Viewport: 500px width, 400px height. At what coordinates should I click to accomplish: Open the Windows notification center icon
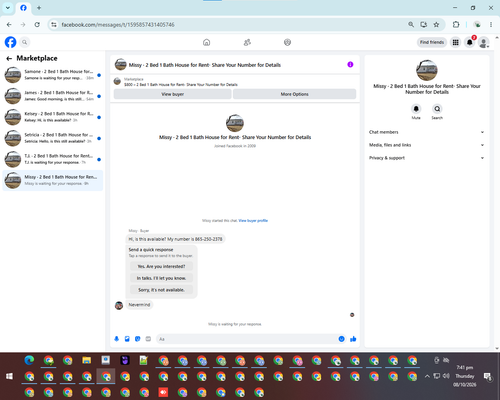point(488,376)
